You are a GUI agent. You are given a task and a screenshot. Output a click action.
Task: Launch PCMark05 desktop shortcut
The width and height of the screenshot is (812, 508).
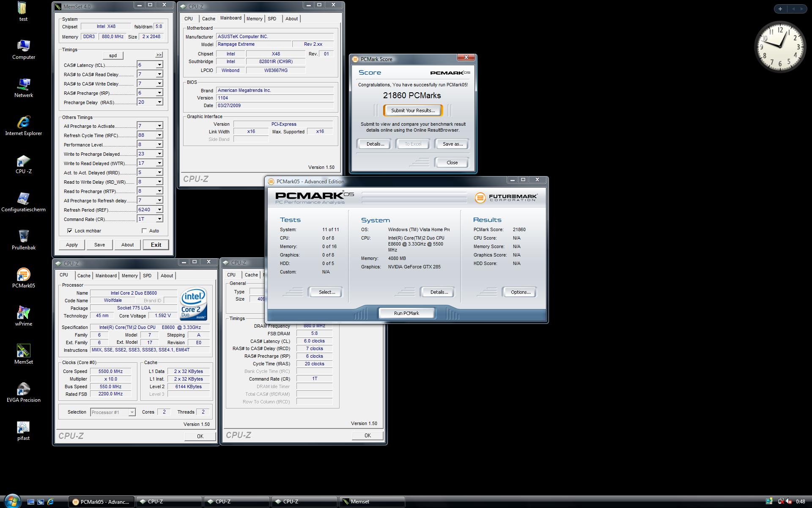coord(23,279)
